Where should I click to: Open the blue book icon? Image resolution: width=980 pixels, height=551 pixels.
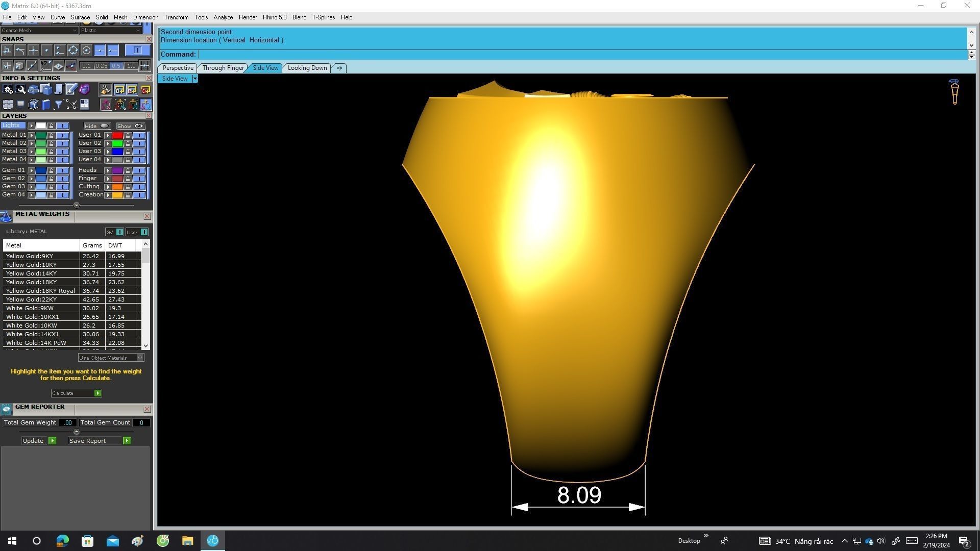pos(46,105)
